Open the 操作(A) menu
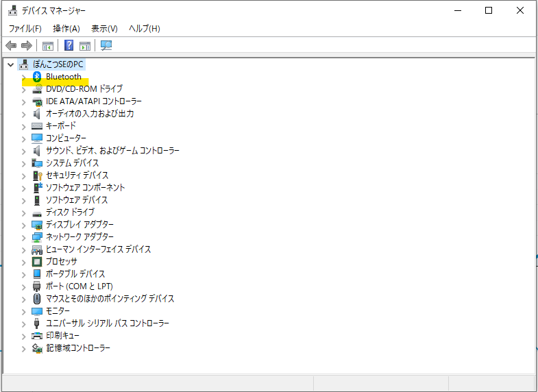This screenshot has width=538, height=392. 66,29
